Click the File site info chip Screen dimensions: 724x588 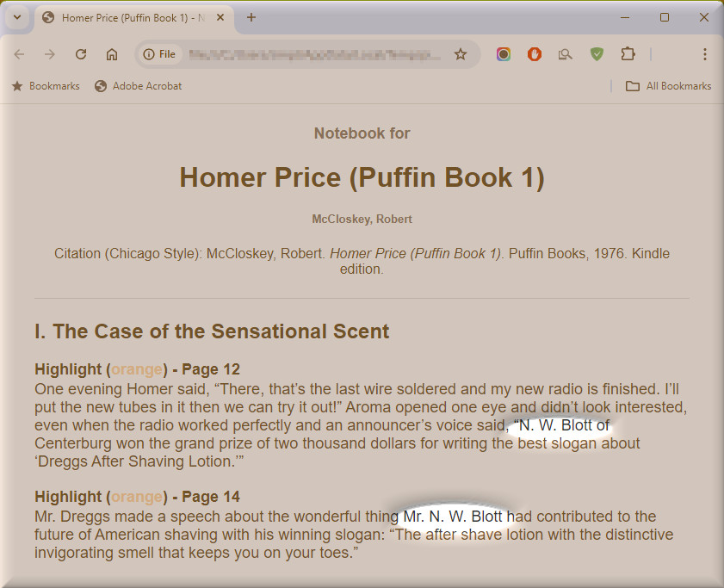pyautogui.click(x=159, y=54)
